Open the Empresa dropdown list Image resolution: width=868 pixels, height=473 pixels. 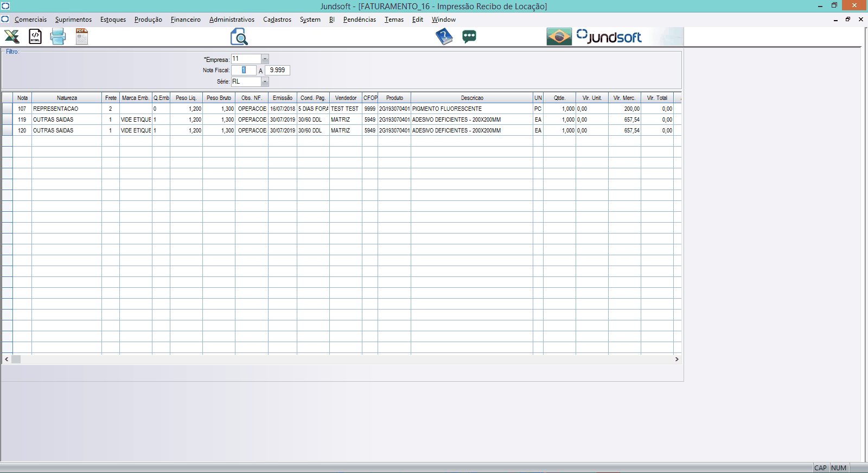[x=265, y=59]
